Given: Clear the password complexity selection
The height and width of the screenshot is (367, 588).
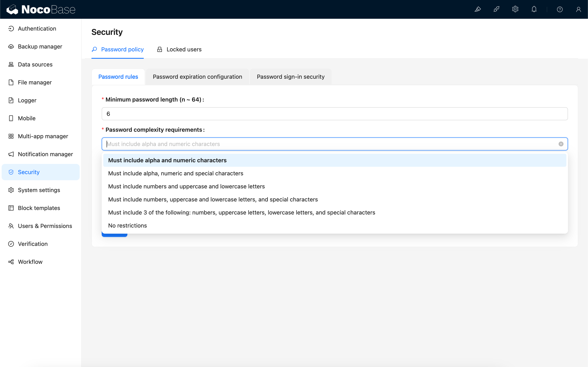Looking at the screenshot, I should point(561,144).
